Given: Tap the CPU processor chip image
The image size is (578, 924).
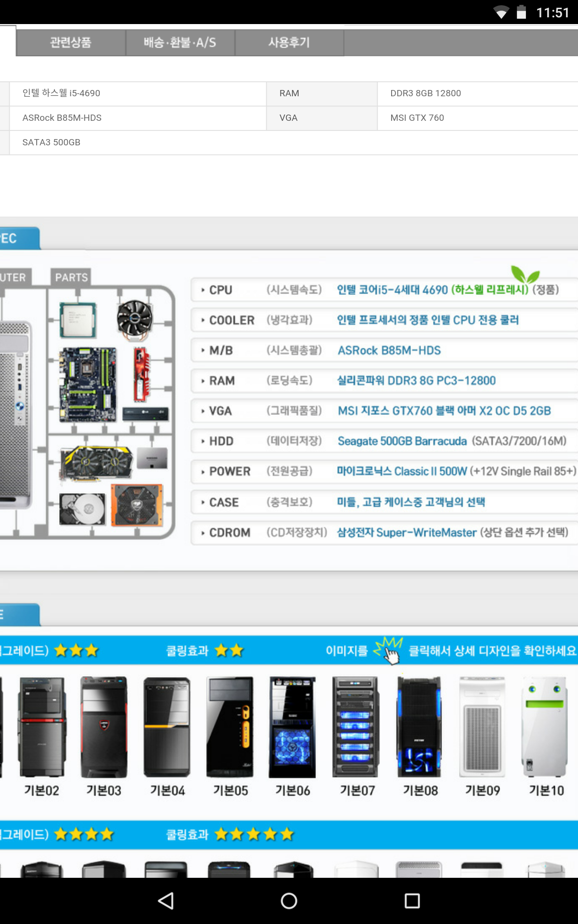Looking at the screenshot, I should (x=78, y=320).
